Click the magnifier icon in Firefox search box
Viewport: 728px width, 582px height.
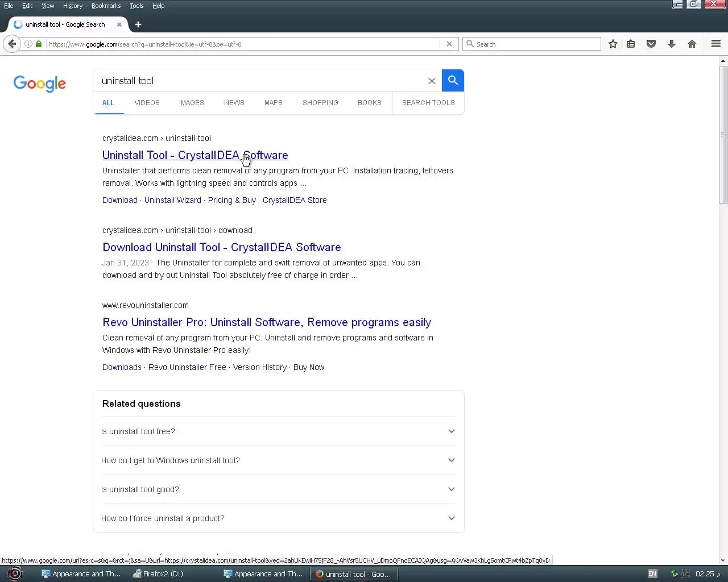(470, 44)
